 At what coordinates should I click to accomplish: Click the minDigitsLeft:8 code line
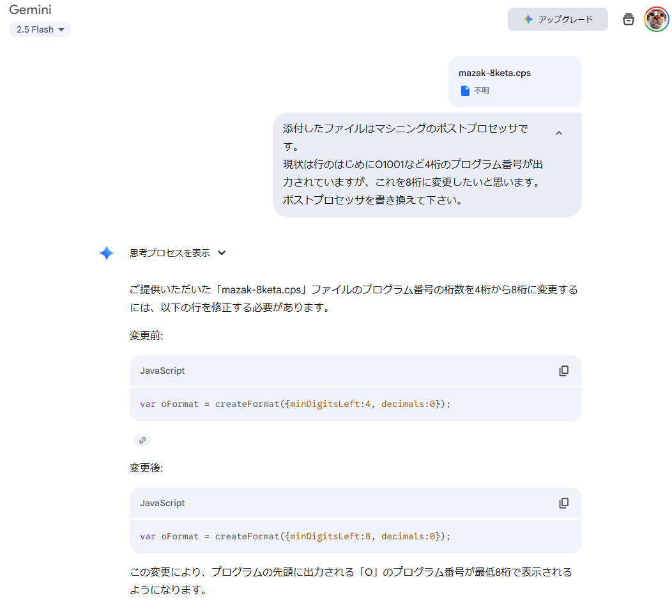(295, 536)
